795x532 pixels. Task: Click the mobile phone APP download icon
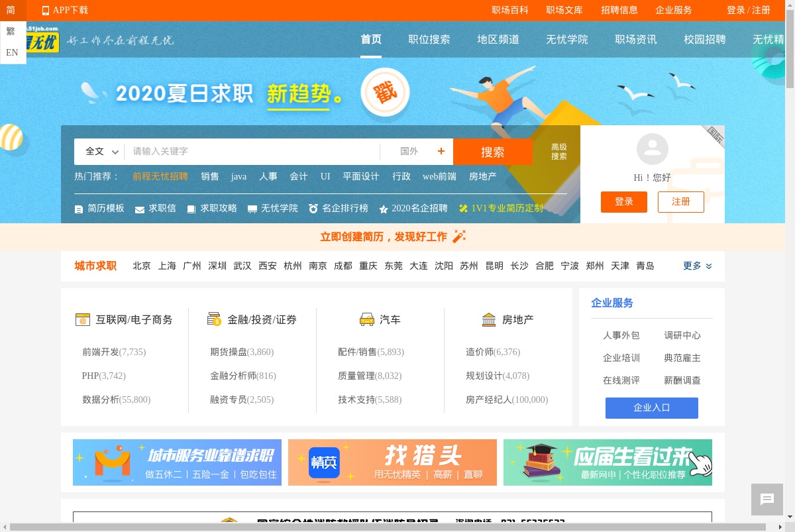pos(46,11)
